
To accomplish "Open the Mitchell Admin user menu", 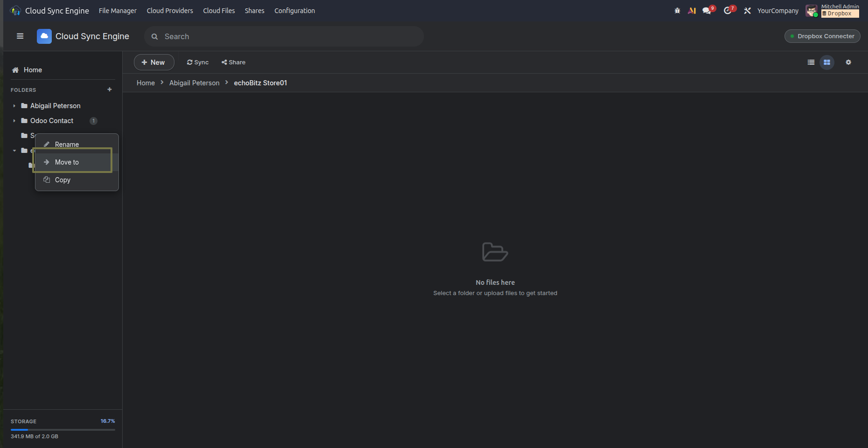I will [x=833, y=11].
